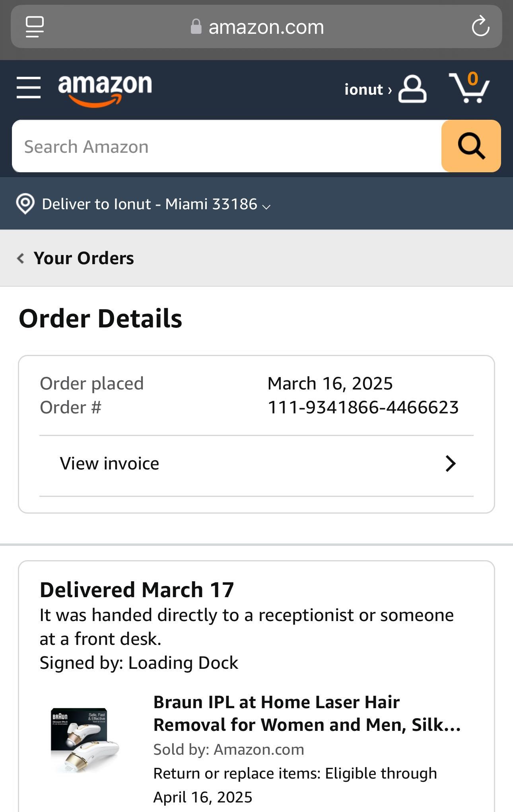The width and height of the screenshot is (513, 812).
Task: Open the hamburger navigation menu
Action: [29, 88]
